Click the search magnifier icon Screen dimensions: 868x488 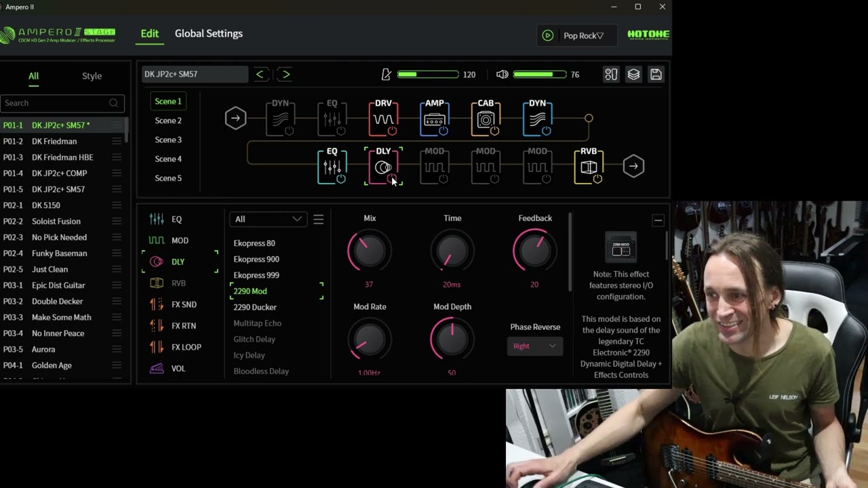[x=113, y=103]
